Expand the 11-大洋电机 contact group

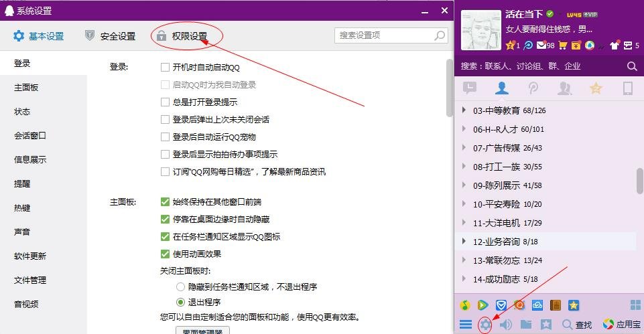464,222
